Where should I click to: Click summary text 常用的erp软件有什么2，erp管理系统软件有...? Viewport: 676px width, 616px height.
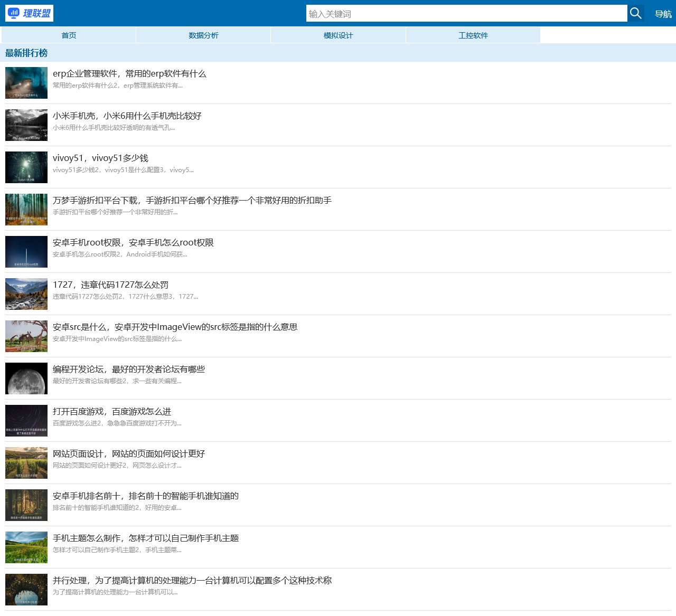[x=118, y=86]
